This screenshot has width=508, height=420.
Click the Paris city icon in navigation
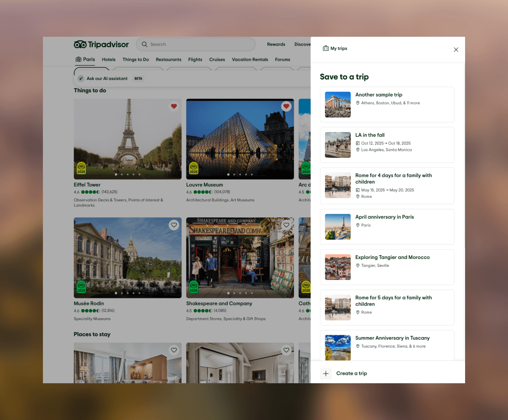click(78, 59)
